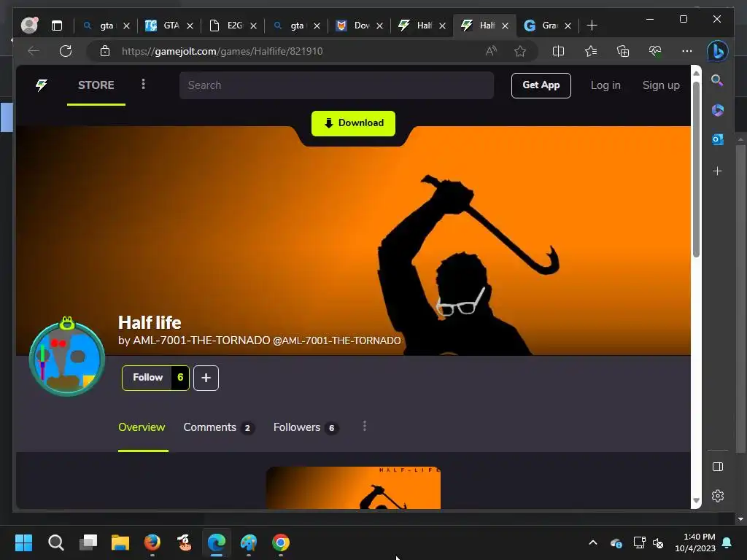747x560 pixels.
Task: Close the Dov tab
Action: 379,26
